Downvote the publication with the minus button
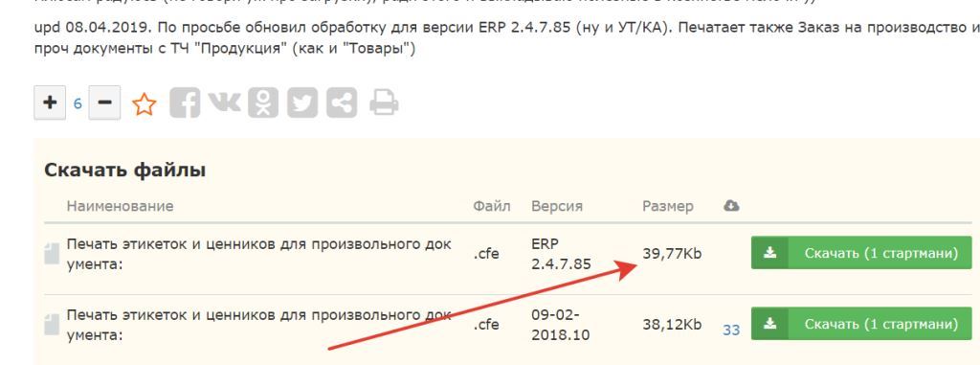Screen dimensions: 980x365 click(x=104, y=103)
